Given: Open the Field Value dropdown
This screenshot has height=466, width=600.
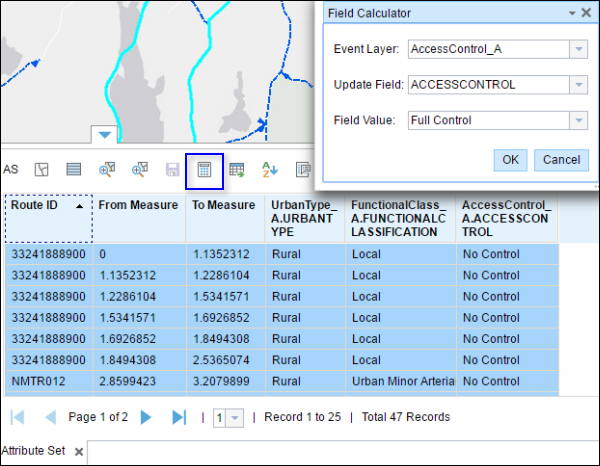Looking at the screenshot, I should click(x=579, y=120).
